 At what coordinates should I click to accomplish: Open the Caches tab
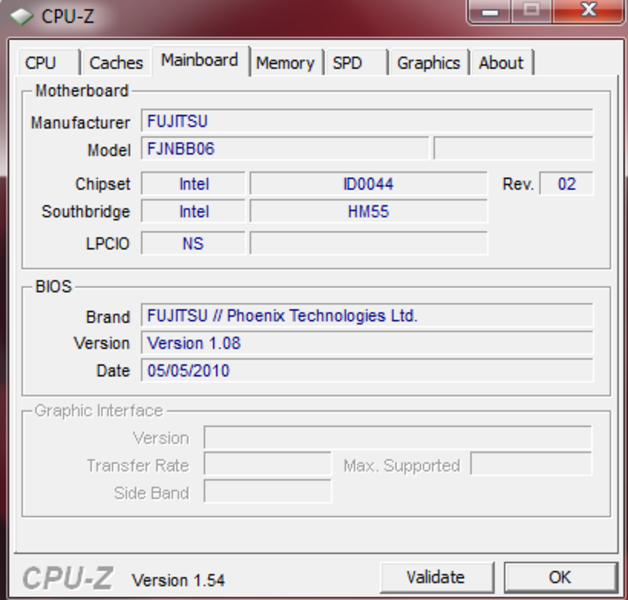[116, 62]
